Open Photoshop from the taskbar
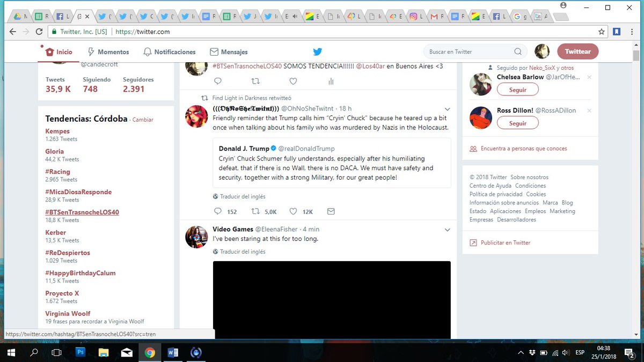 [81, 352]
